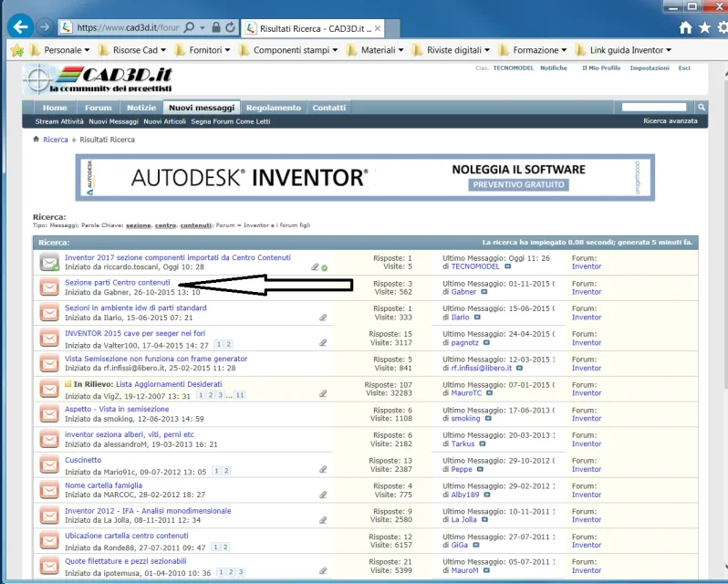This screenshot has width=728, height=584.
Task: Select the Regolamento navigation tab
Action: point(274,108)
